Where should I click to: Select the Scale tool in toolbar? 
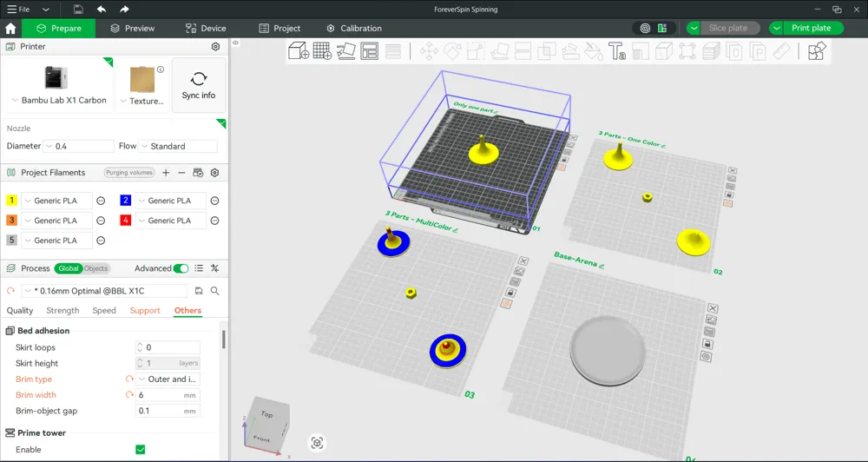point(476,51)
